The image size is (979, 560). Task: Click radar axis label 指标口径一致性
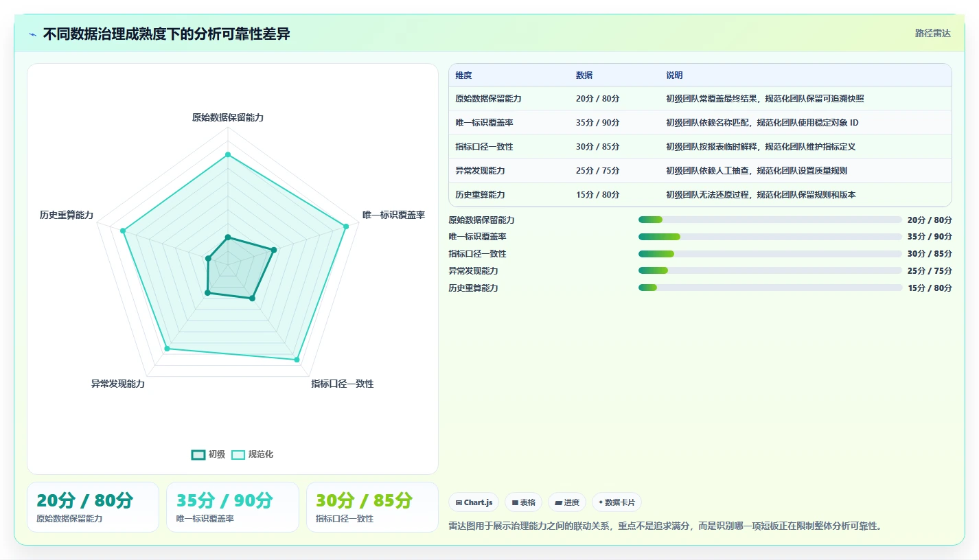click(x=343, y=384)
